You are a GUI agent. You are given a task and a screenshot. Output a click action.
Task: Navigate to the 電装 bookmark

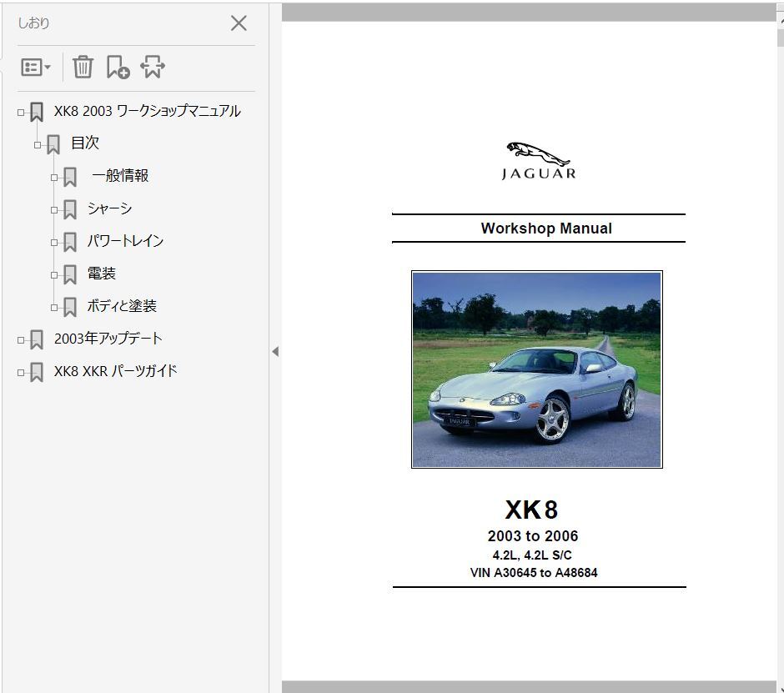[x=102, y=273]
